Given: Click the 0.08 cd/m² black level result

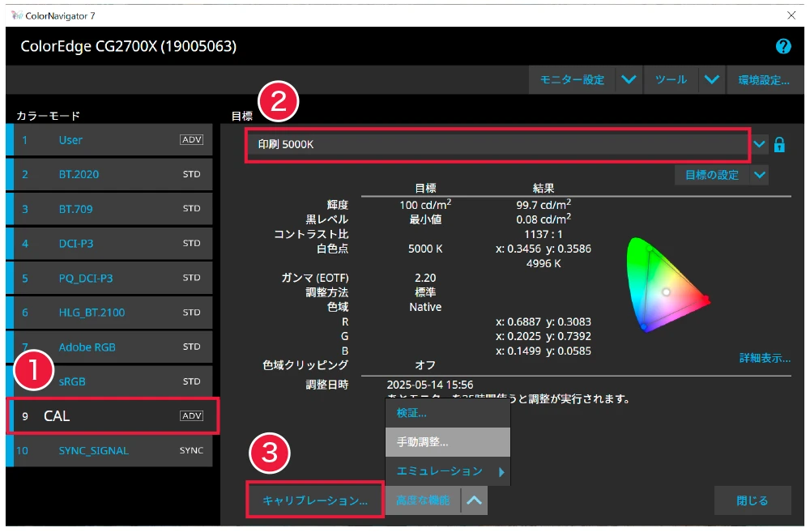Looking at the screenshot, I should [x=544, y=219].
